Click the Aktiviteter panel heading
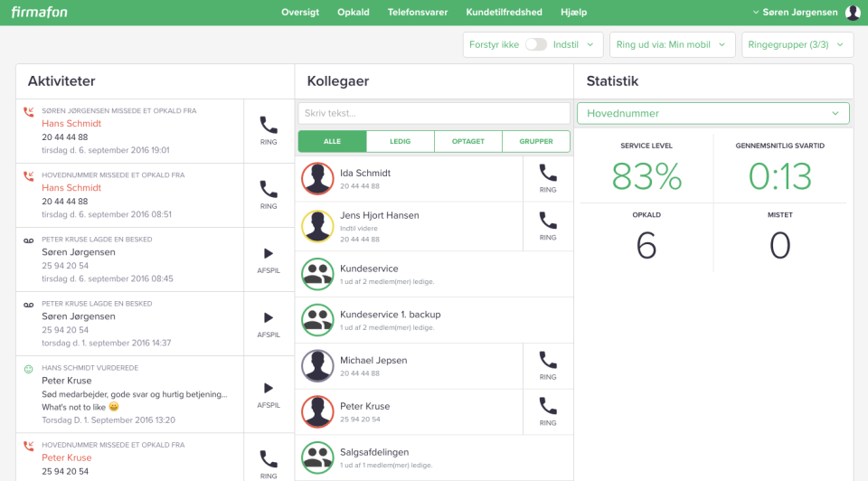The height and width of the screenshot is (481, 868). pos(61,80)
